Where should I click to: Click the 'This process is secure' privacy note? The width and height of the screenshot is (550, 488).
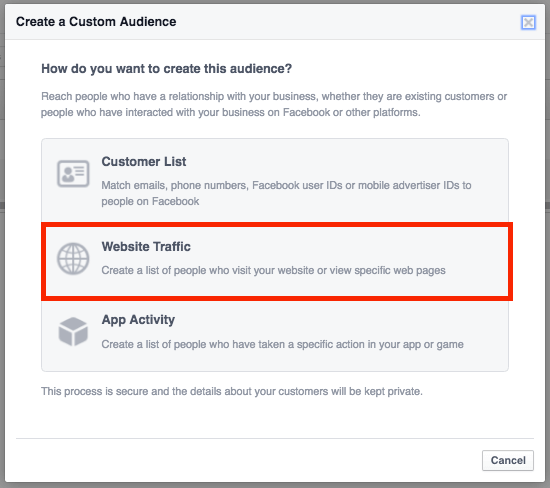(x=232, y=391)
